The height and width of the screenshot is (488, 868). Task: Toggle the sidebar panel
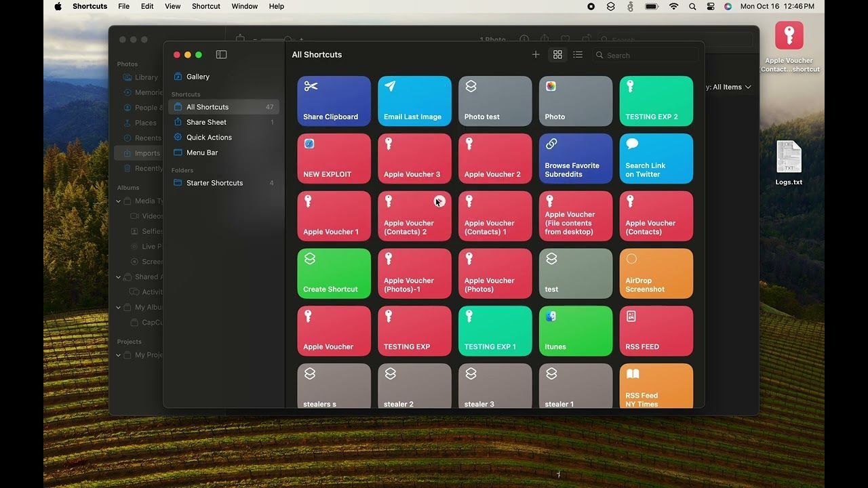tap(221, 55)
